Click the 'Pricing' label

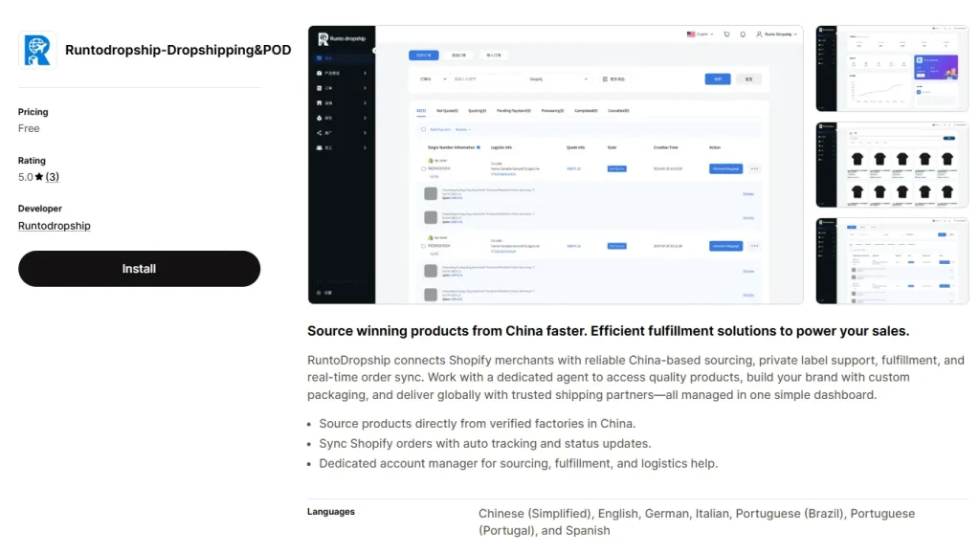[x=33, y=112]
